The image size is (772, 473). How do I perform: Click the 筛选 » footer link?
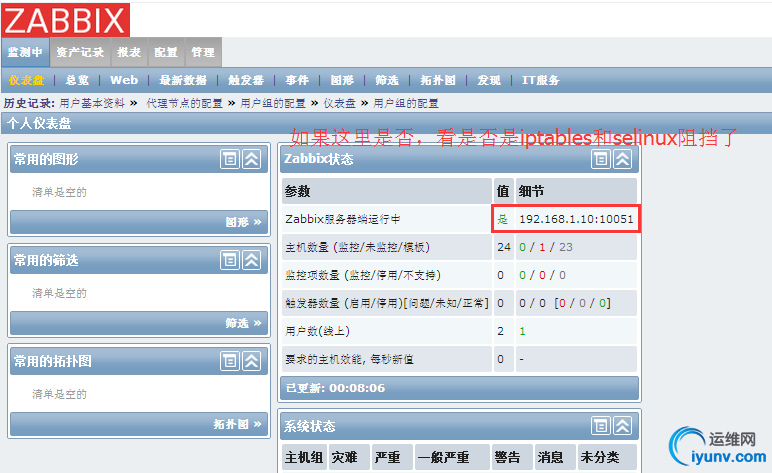(243, 323)
